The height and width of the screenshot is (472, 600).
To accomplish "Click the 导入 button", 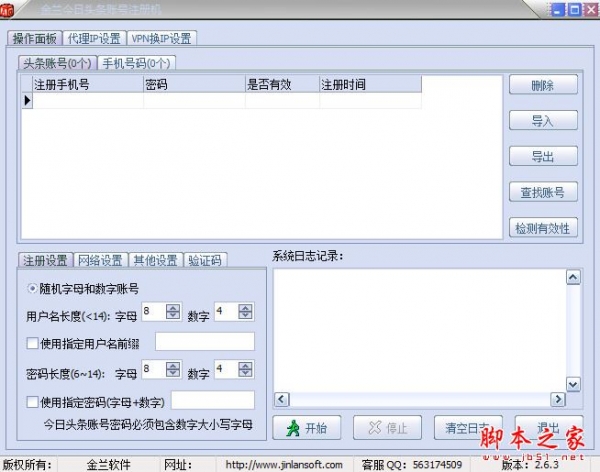I will [543, 121].
